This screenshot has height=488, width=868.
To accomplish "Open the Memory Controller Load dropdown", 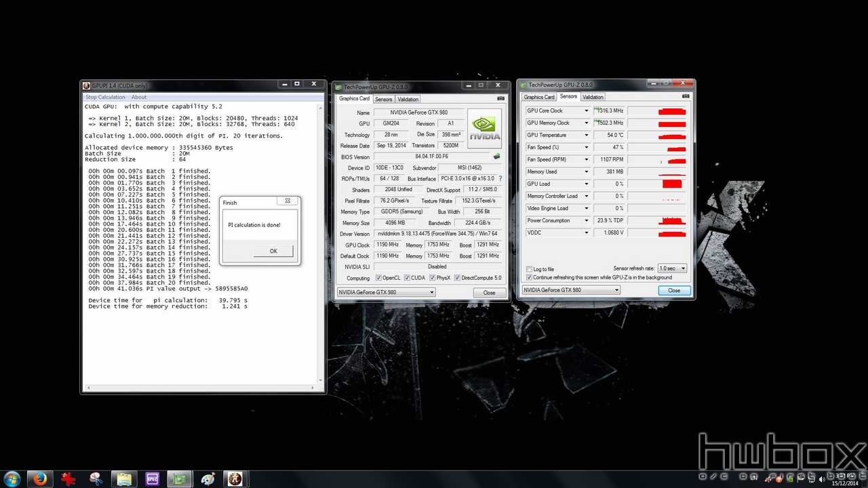I will (x=586, y=196).
